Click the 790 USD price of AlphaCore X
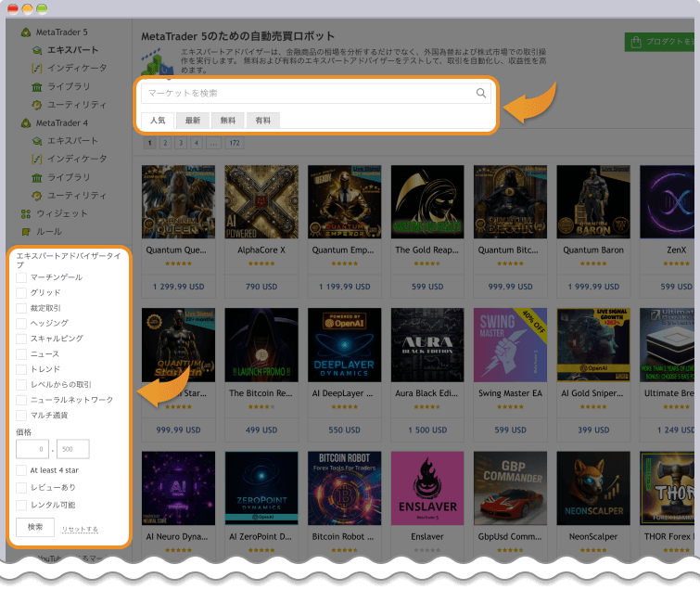The width and height of the screenshot is (700, 590). [261, 287]
